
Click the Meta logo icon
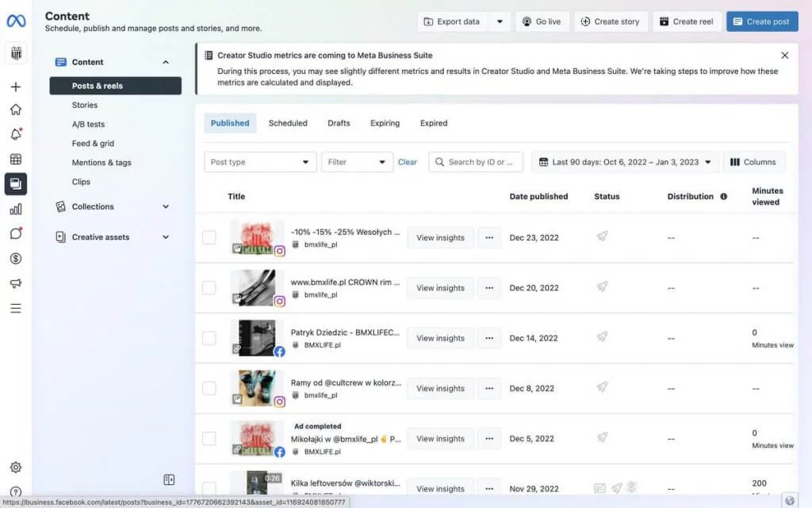point(16,21)
